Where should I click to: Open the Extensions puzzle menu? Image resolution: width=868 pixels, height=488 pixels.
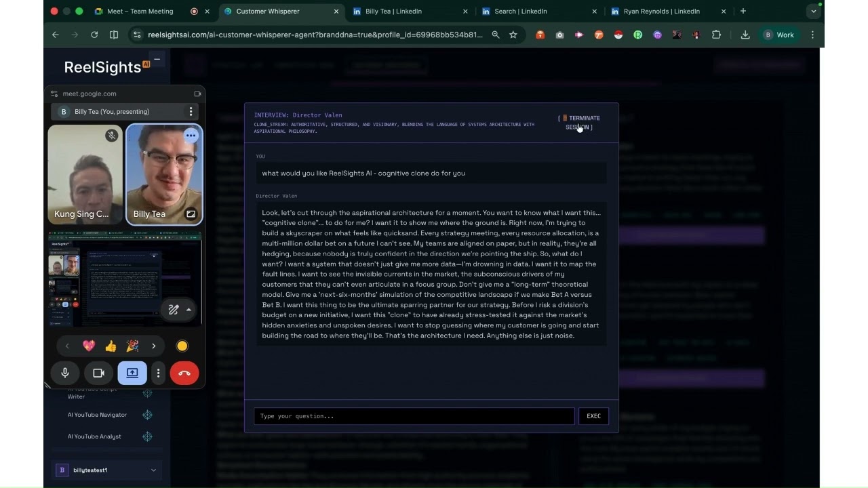click(716, 35)
